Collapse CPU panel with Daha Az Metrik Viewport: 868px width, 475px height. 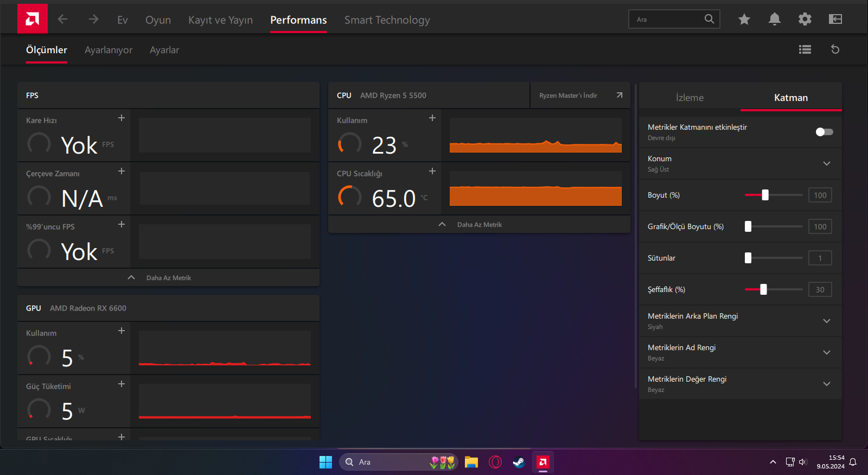[x=479, y=224]
